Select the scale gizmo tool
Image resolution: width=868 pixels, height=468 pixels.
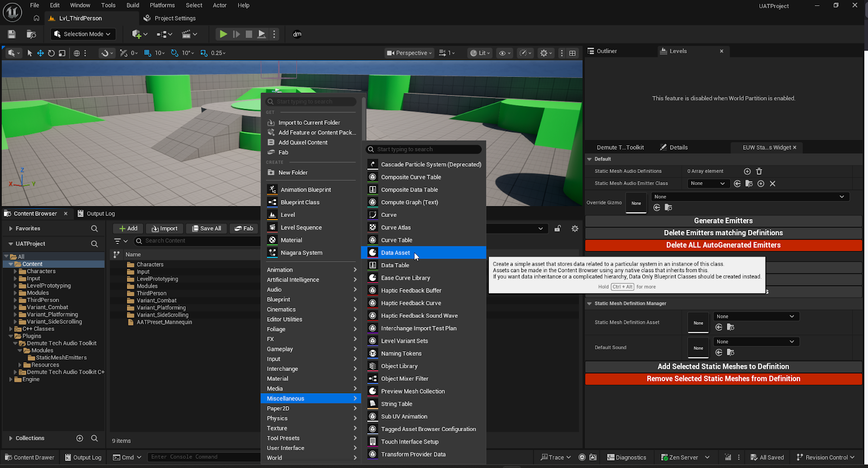[62, 53]
